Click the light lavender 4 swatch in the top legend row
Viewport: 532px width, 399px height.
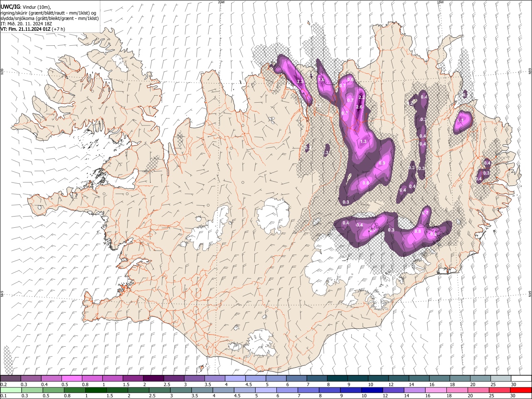click(x=235, y=378)
